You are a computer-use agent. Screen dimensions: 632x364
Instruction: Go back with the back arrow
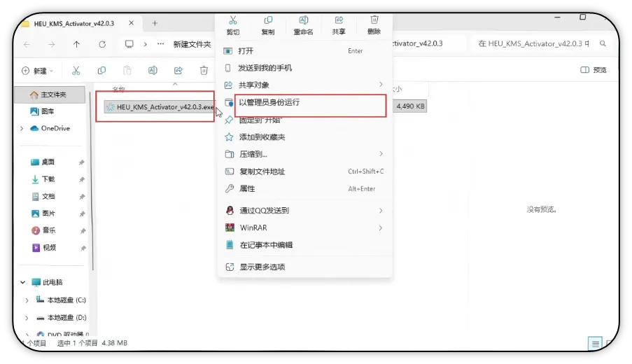27,44
